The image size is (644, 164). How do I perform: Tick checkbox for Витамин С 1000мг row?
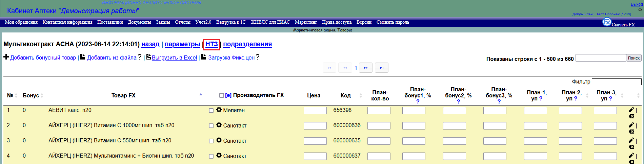[211, 126]
